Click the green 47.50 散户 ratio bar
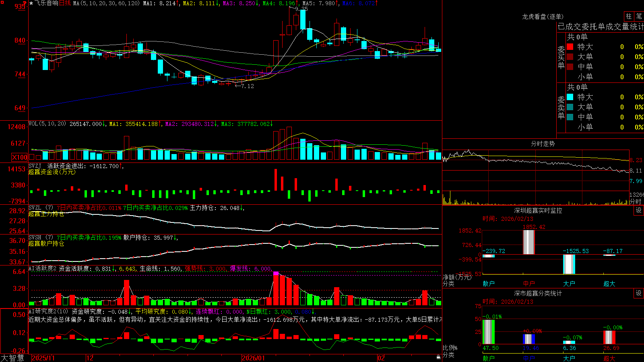Viewport: 644px width, 362px height. click(489, 332)
